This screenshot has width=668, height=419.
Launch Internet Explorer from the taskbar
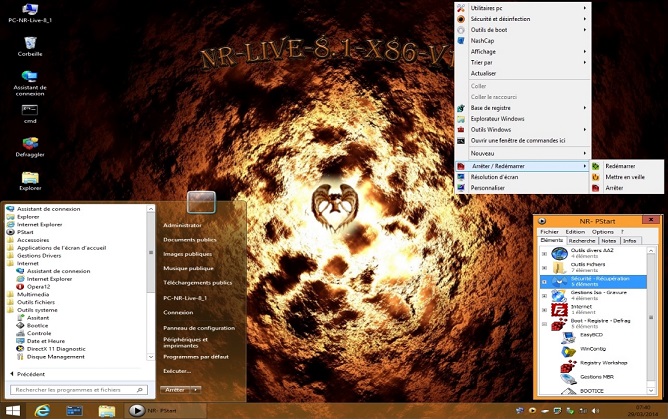click(x=42, y=411)
